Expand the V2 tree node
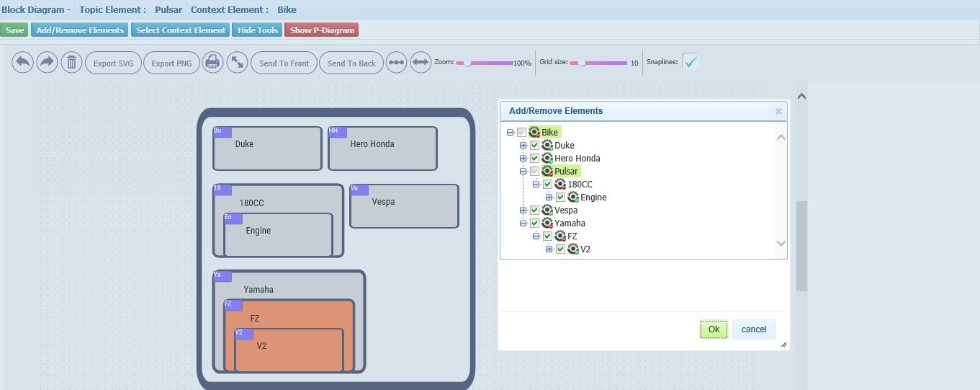Viewport: 980px width, 390px height. [549, 249]
